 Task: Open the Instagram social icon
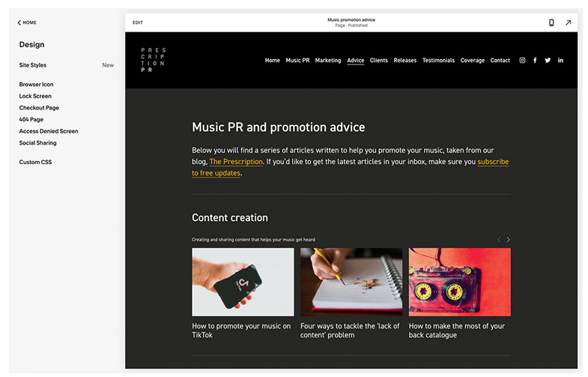(x=522, y=61)
